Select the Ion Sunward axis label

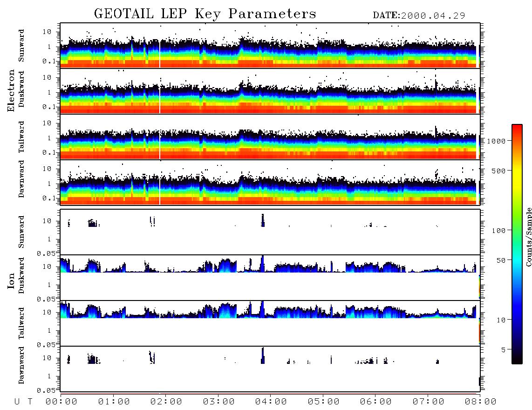[21, 232]
